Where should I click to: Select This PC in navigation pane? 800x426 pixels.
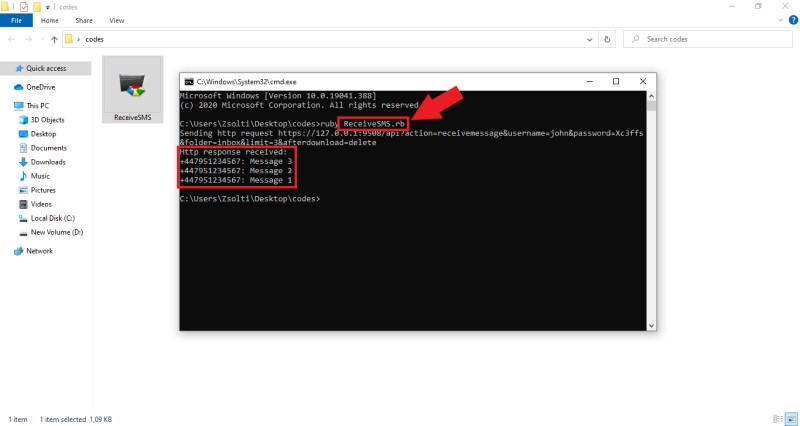[37, 106]
